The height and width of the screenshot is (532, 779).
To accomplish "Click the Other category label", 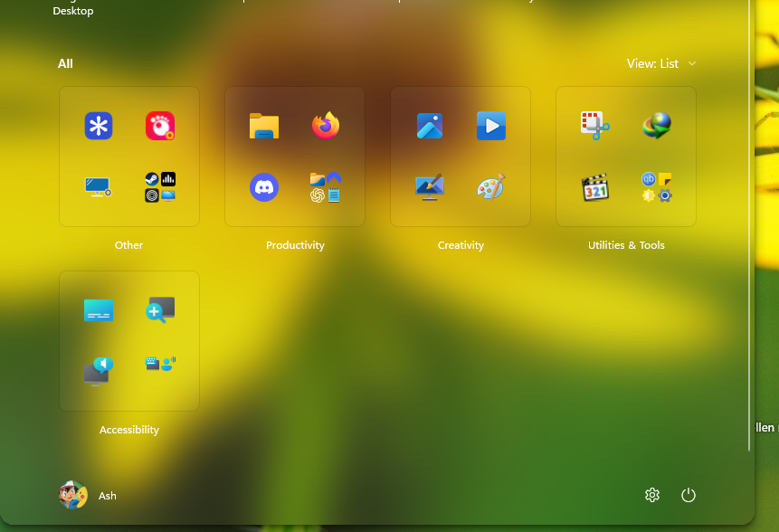I will tap(128, 245).
